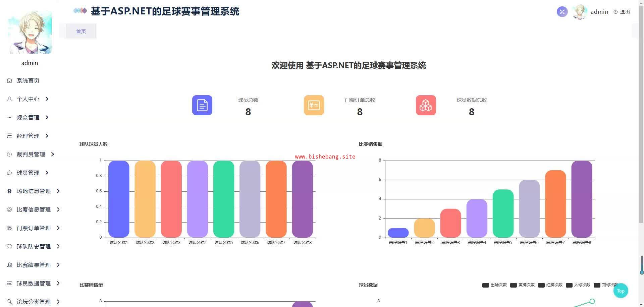Expand the 比赛信息管理 submenu arrow
This screenshot has height=307, width=644.
(x=58, y=209)
